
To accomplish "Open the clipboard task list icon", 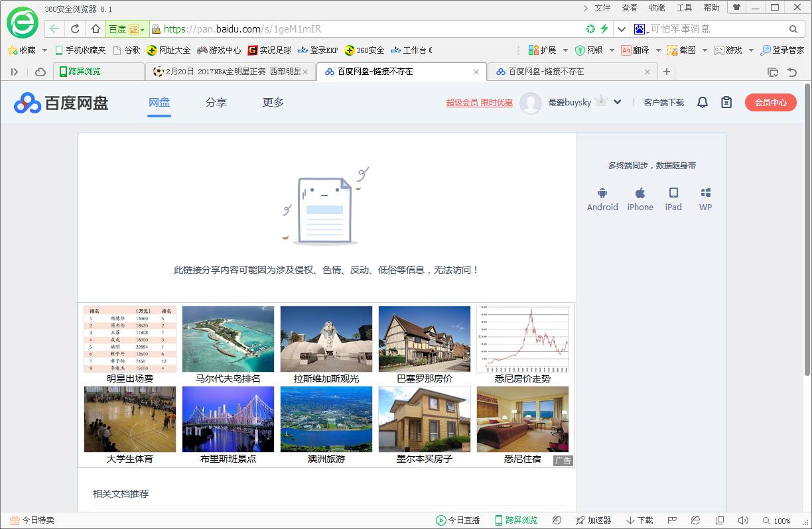I will (726, 102).
